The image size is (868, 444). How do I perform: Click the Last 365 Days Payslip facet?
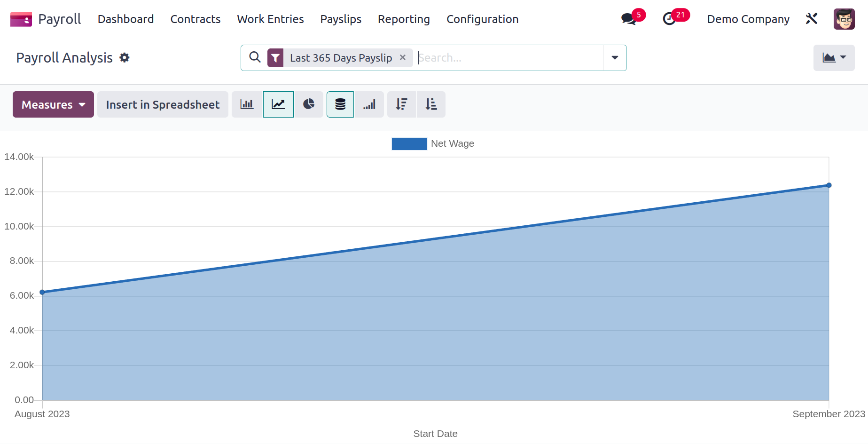[340, 58]
